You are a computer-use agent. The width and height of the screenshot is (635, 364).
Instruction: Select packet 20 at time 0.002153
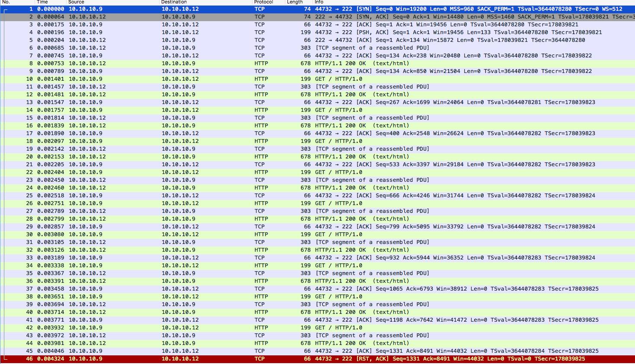tap(317, 157)
